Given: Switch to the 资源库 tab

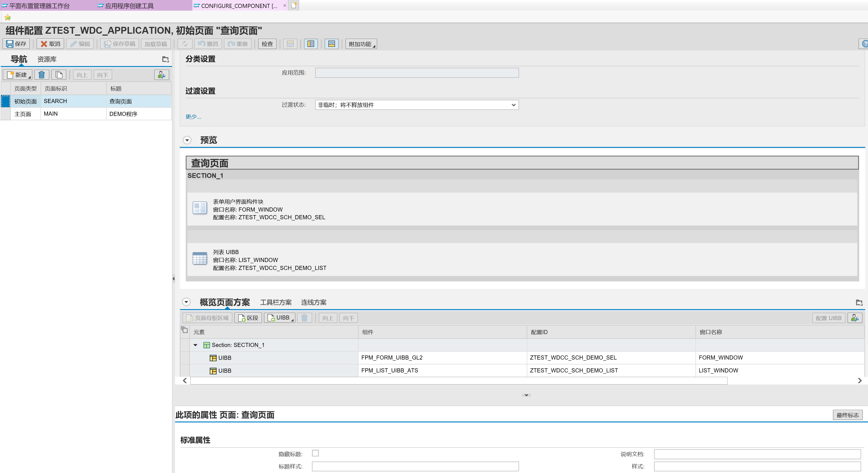Looking at the screenshot, I should (x=47, y=59).
